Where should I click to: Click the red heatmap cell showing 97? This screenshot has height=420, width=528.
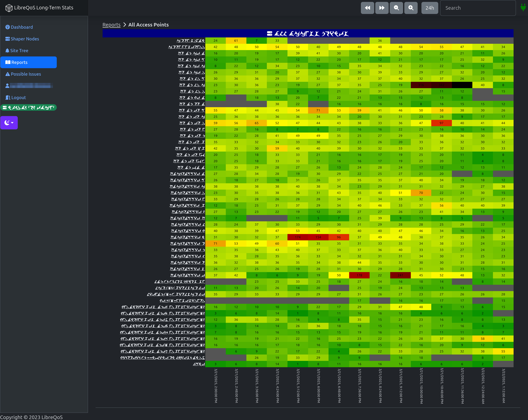tap(441, 123)
